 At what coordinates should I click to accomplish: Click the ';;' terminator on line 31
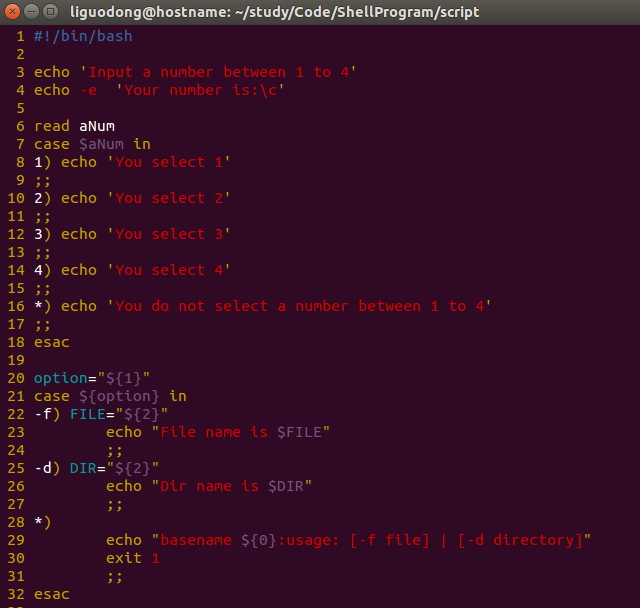tap(115, 577)
